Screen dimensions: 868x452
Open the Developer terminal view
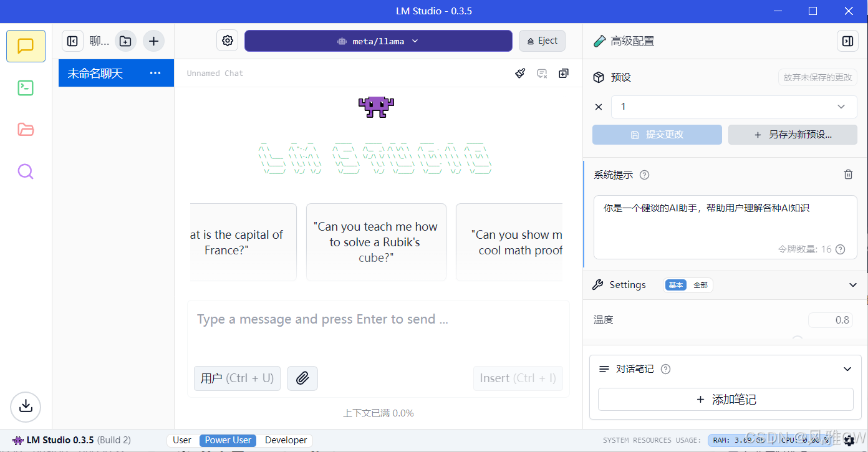pyautogui.click(x=26, y=88)
